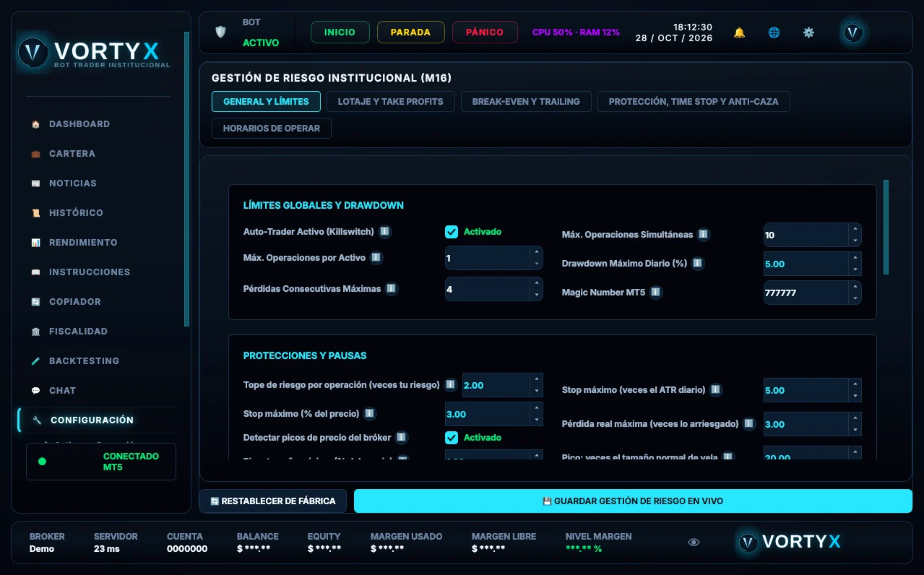Click info icon beside Detectar picos de precio
The height and width of the screenshot is (575, 924).
tap(402, 437)
